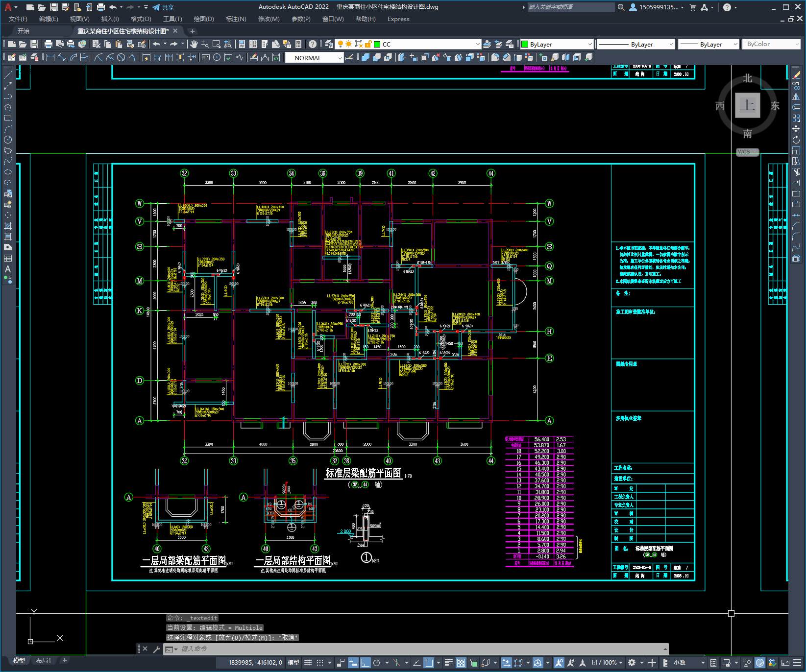Toggle grid display in status bar
The height and width of the screenshot is (672, 806).
pyautogui.click(x=308, y=663)
